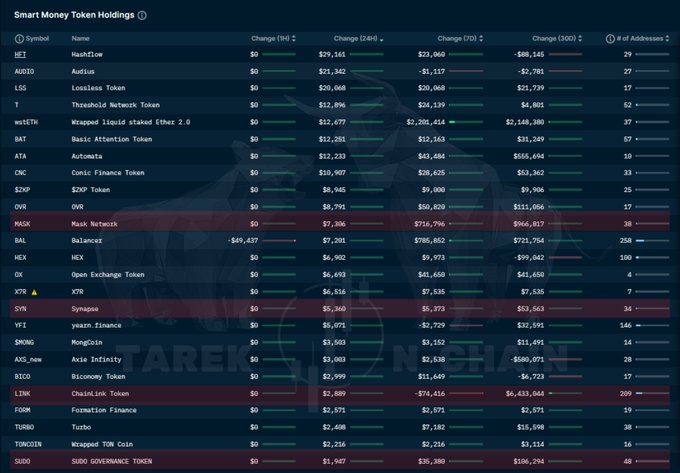Click wstETH 7D change $2,201,414

click(426, 122)
